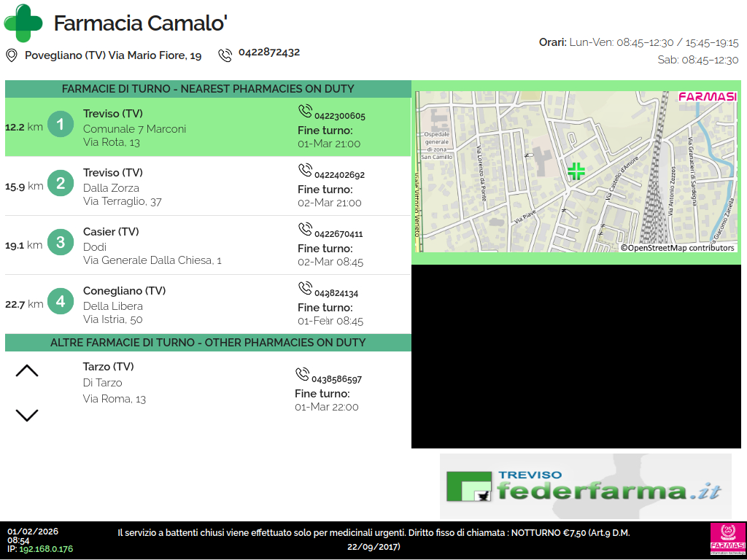
Task: Click the phone icon for Di Tarzo
Action: pyautogui.click(x=302, y=375)
